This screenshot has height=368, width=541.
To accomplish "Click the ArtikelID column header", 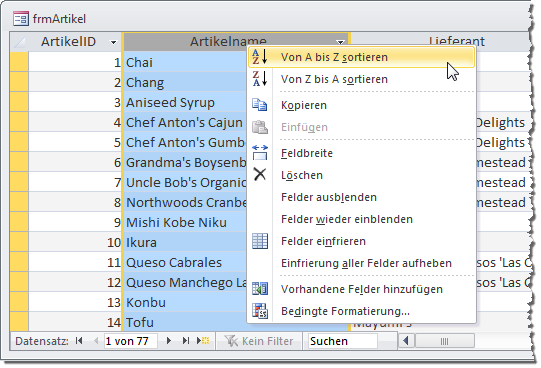I will [75, 42].
